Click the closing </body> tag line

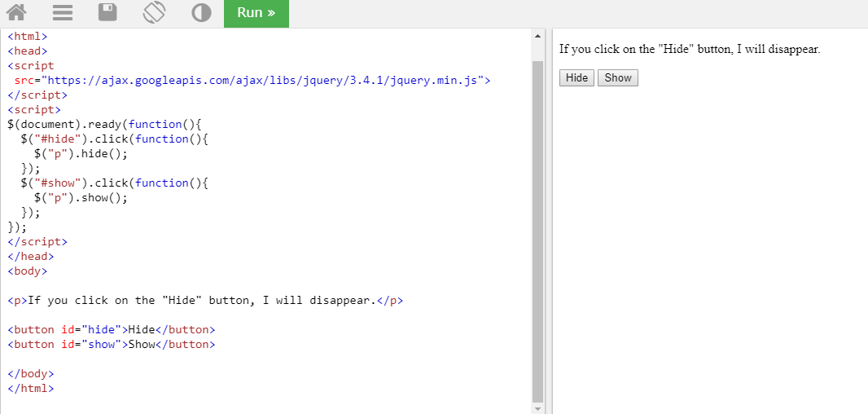pos(31,373)
